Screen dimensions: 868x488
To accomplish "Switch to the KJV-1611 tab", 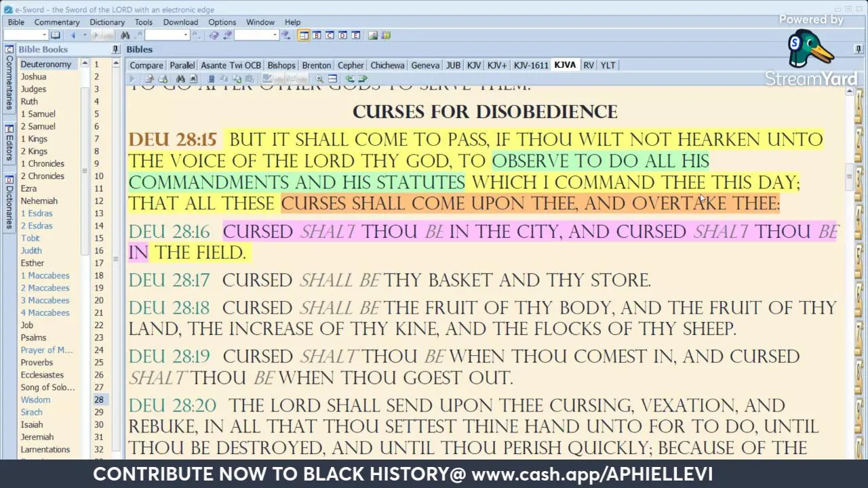I will [x=531, y=65].
